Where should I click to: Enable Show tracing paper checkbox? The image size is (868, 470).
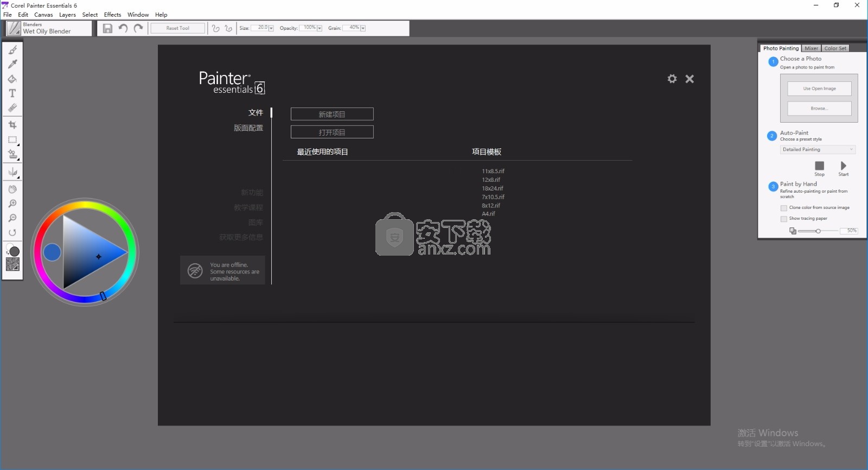click(x=784, y=219)
